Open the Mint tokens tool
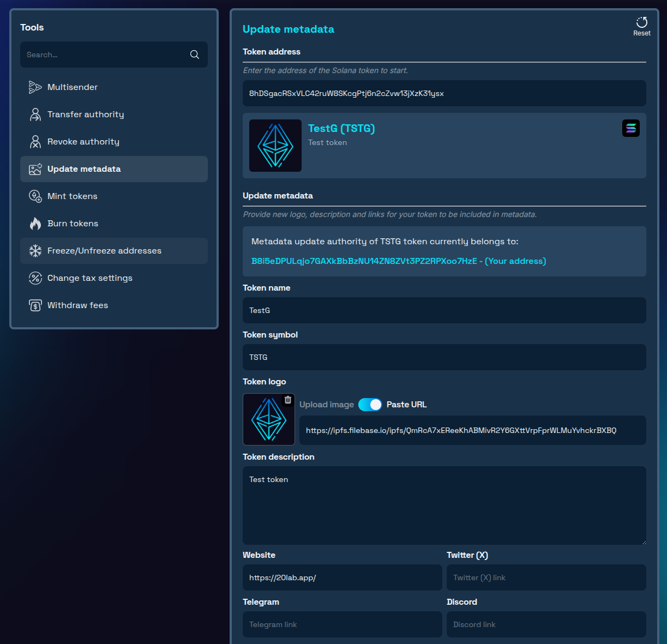This screenshot has height=644, width=667. 35,196
